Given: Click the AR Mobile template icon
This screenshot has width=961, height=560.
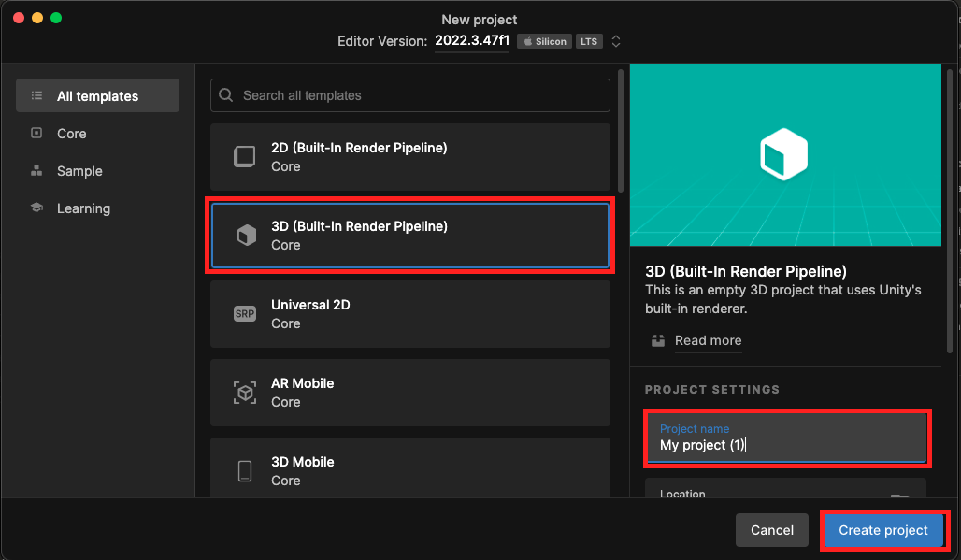Looking at the screenshot, I should [244, 393].
